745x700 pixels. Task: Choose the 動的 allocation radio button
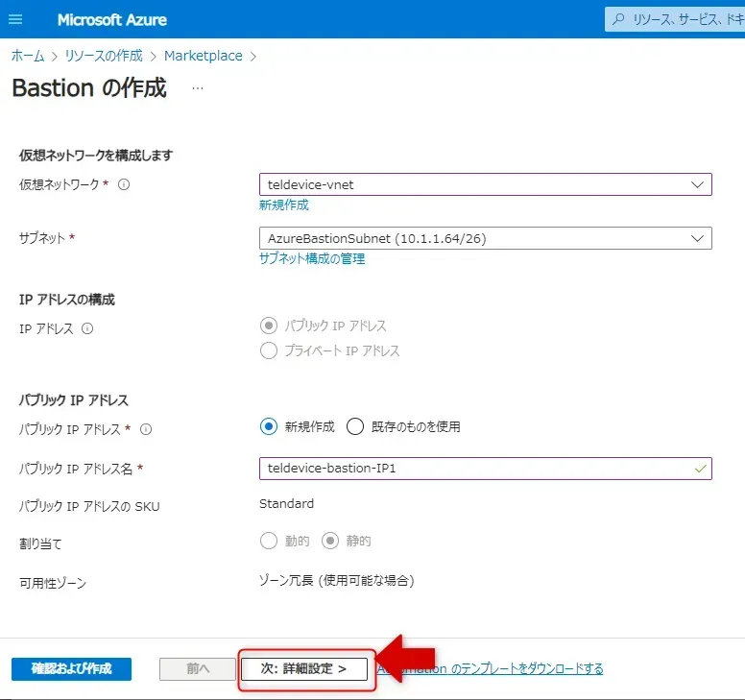click(x=269, y=541)
